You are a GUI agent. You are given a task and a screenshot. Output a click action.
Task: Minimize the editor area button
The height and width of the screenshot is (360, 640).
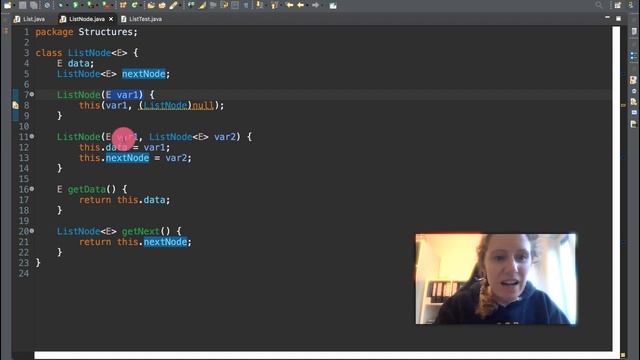click(607, 18)
